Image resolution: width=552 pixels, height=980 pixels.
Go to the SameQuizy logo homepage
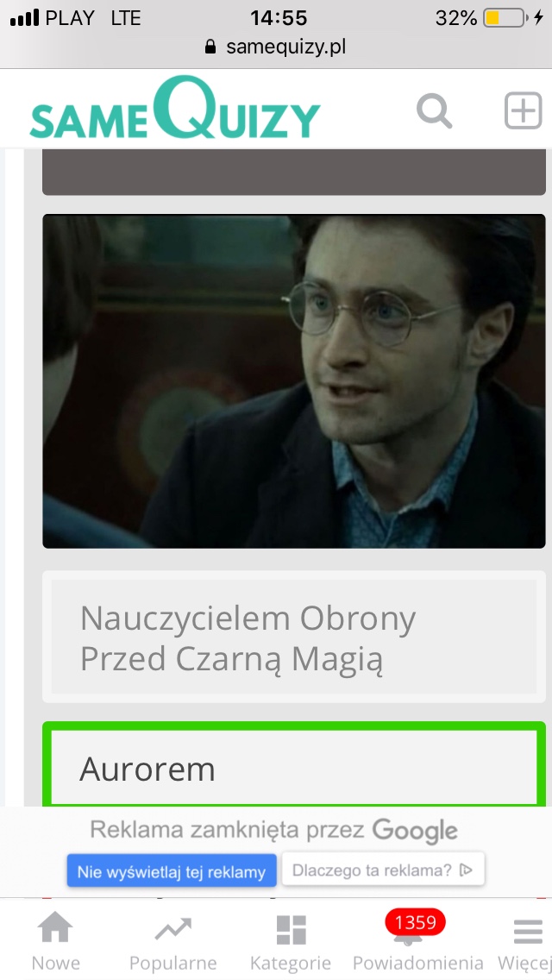(175, 109)
